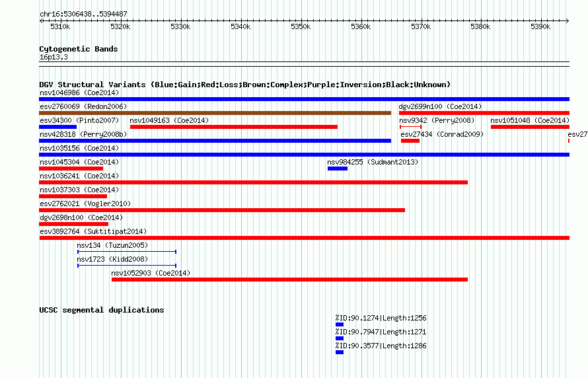The height and width of the screenshot is (378, 588).
Task: Click the small blue nsv984255 bar
Action: pos(338,169)
